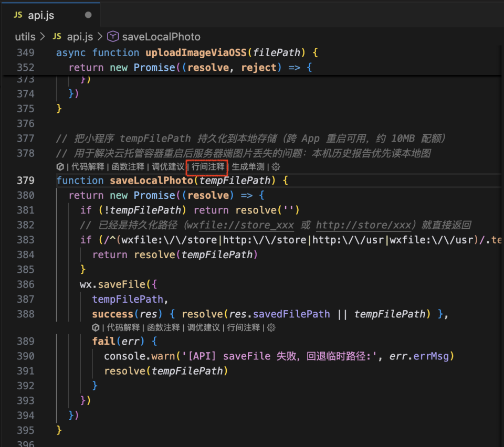Click the assistant logo icon above saveLocalPhoto
Screen dimensions: 504x447
(60, 167)
